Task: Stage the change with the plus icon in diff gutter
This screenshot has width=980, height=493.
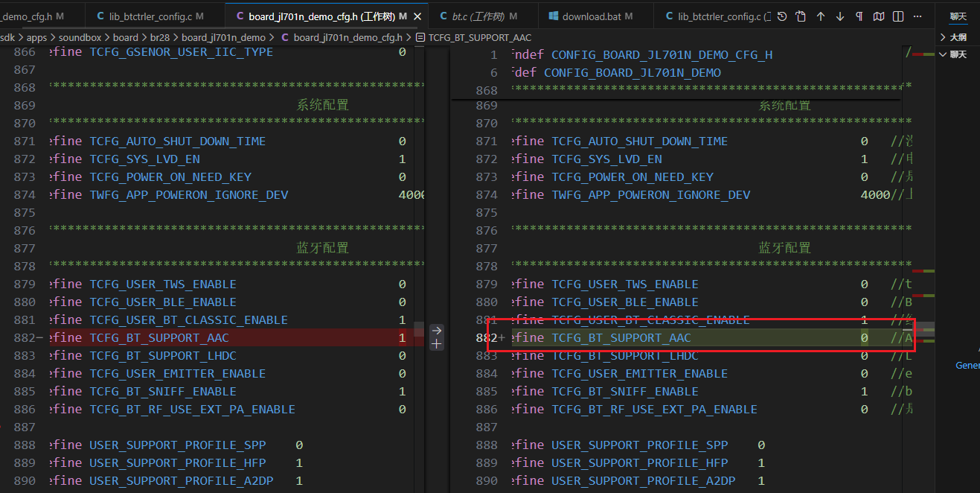Action: 437,344
